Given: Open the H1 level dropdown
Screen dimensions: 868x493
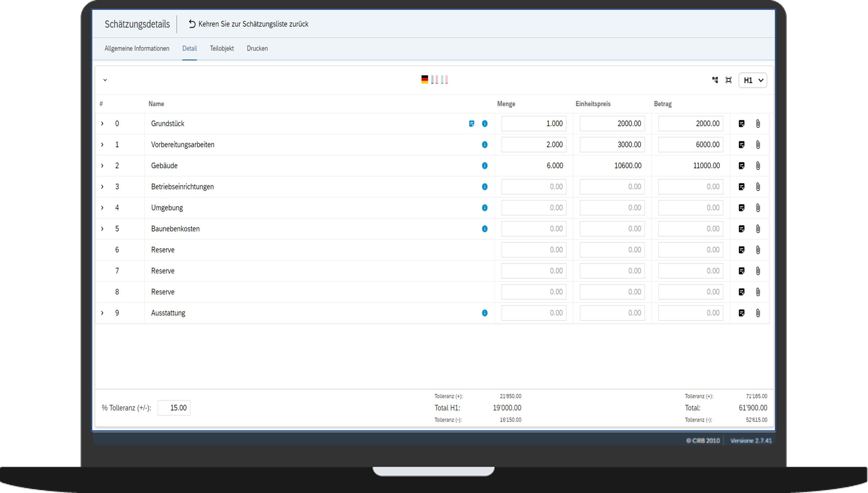Looking at the screenshot, I should [753, 80].
